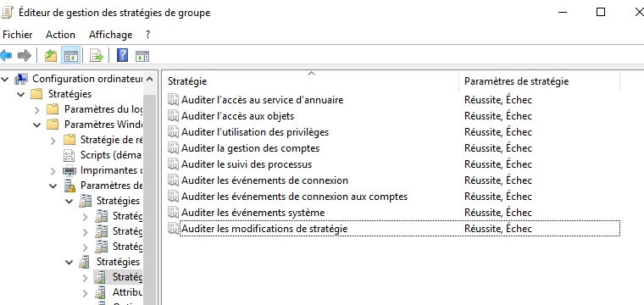Image resolution: width=644 pixels, height=305 pixels.
Task: Expand the Stratégie de ré... node
Action: [x=53, y=141]
